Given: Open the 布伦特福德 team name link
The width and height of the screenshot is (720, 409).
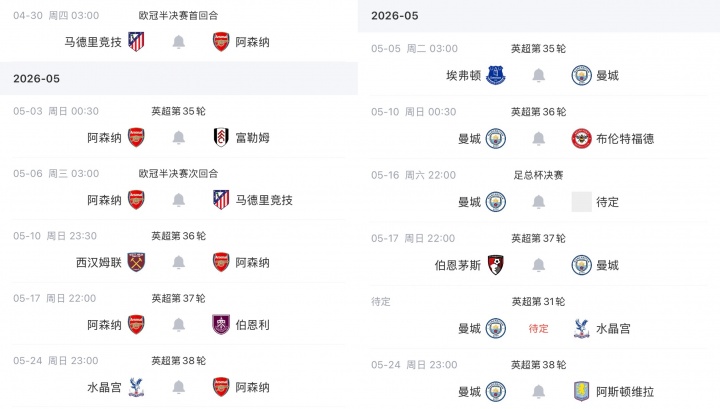Looking at the screenshot, I should (x=625, y=138).
